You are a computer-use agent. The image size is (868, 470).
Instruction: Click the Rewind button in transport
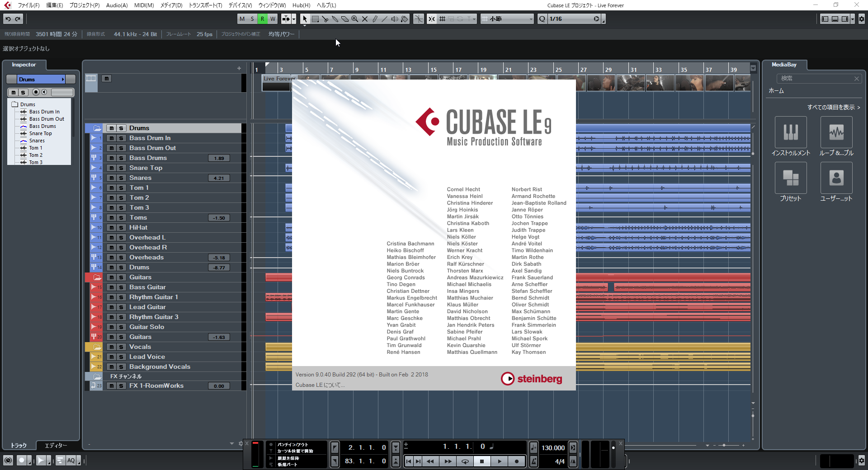430,461
